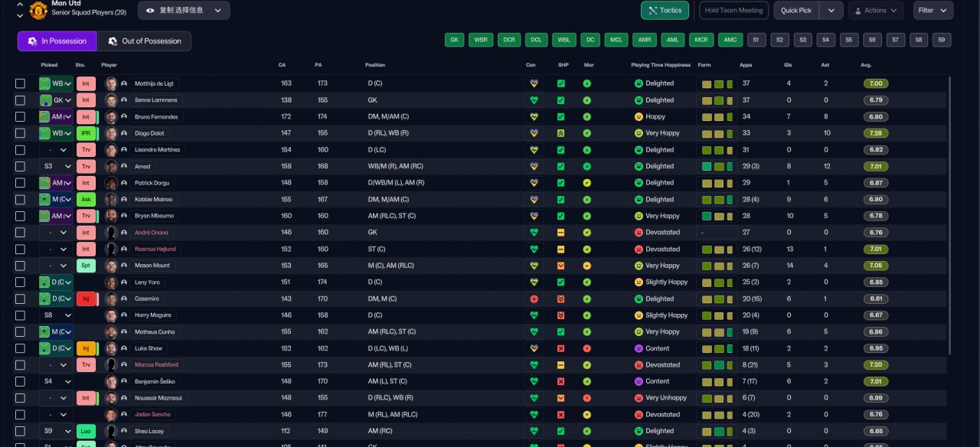Image resolution: width=980 pixels, height=447 pixels.
Task: Tick Lisandro Martínez's row checkbox
Action: pyautogui.click(x=20, y=150)
